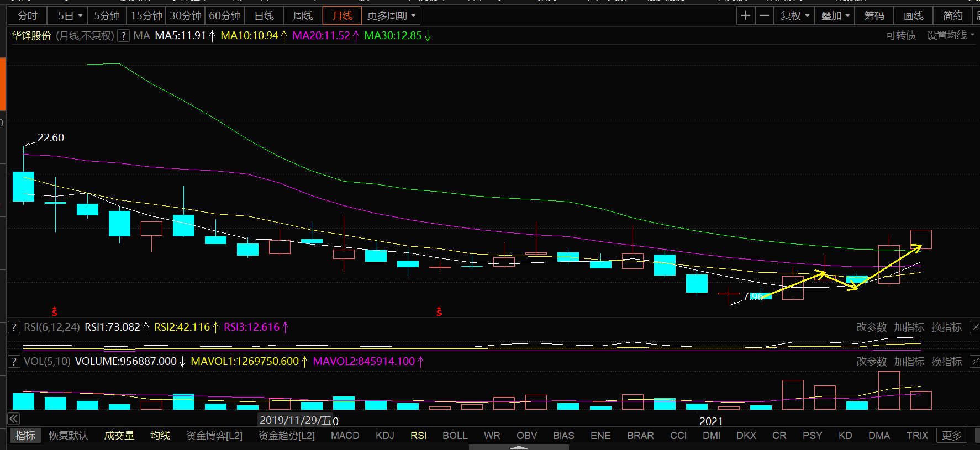Open 复权 adjustment dropdown
980x450 pixels.
point(795,16)
